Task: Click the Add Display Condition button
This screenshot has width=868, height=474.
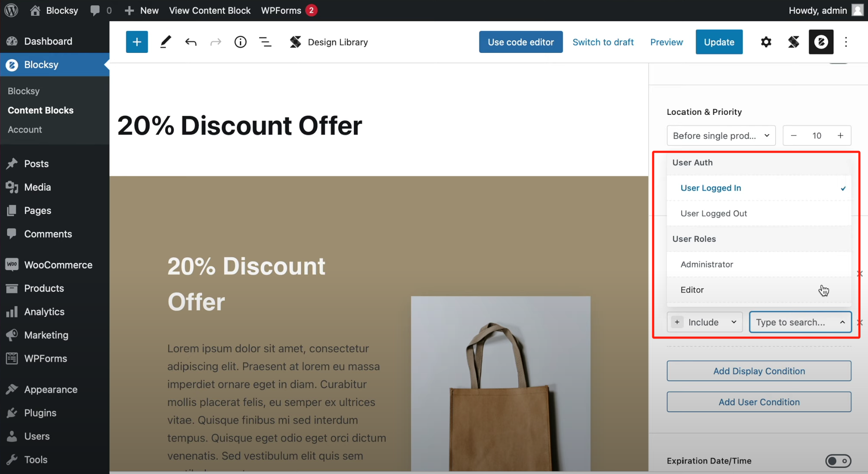Action: pyautogui.click(x=759, y=371)
